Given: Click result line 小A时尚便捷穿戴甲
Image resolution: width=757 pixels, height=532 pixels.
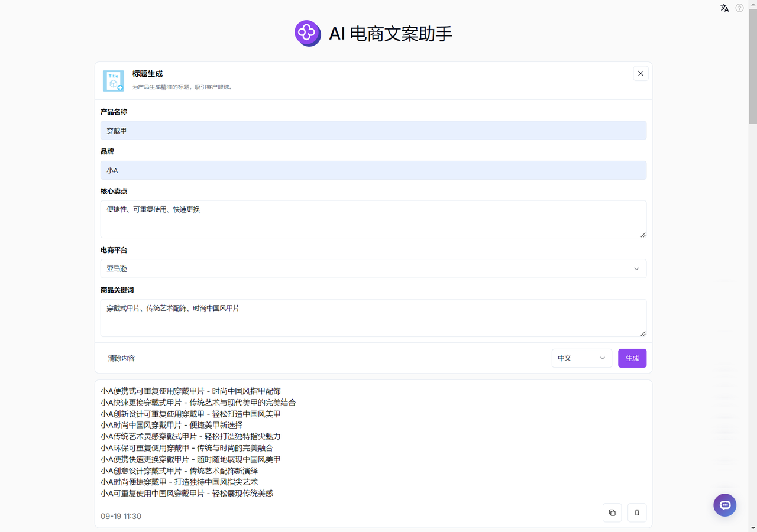Looking at the screenshot, I should point(179,482).
